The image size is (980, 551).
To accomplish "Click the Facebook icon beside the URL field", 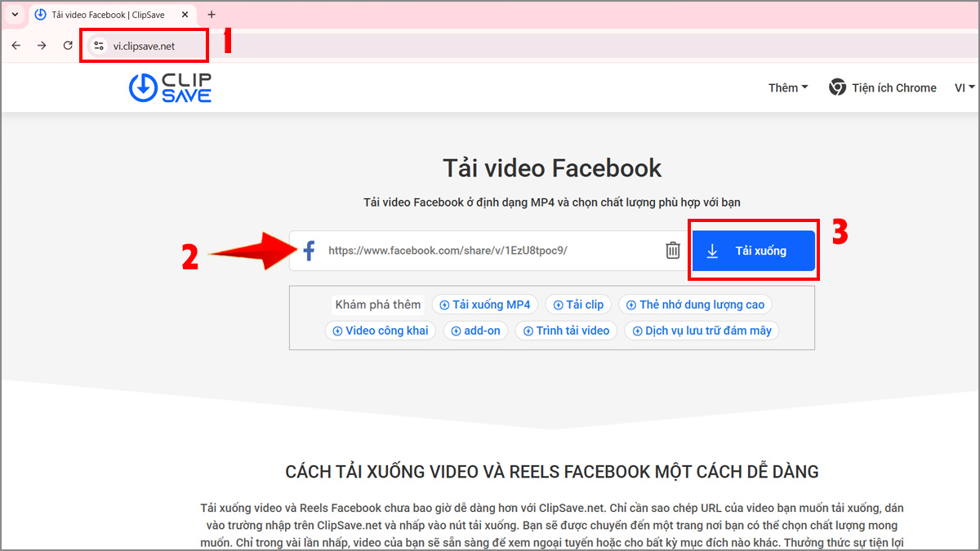I will coord(308,250).
